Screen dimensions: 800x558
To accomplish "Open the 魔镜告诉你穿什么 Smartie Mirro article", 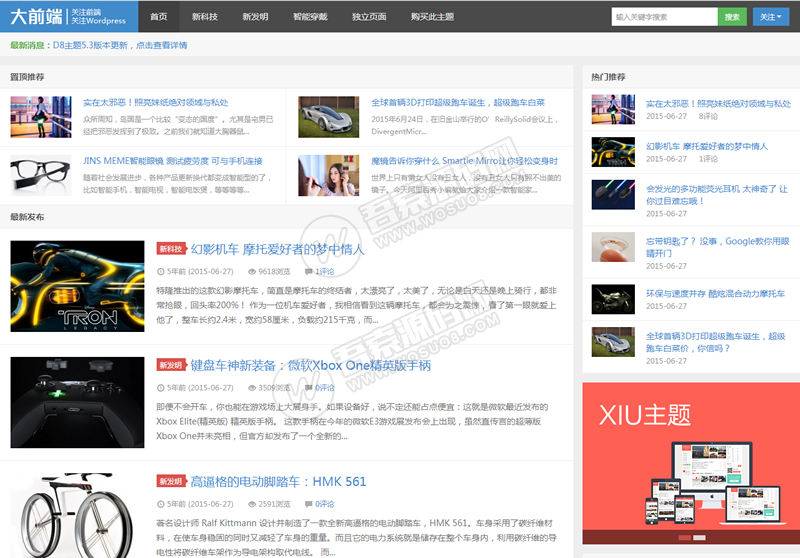I will (464, 161).
